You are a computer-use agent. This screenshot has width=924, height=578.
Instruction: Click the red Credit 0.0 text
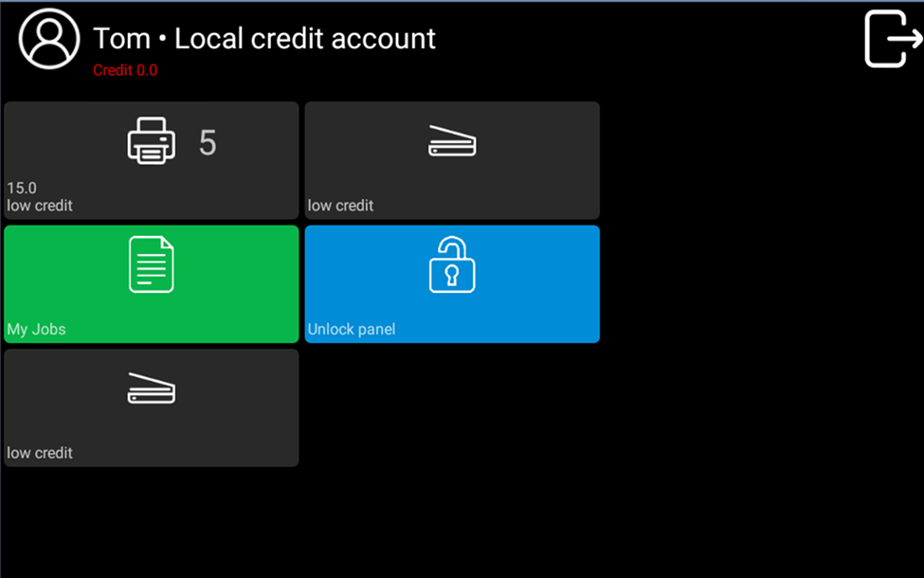point(125,70)
